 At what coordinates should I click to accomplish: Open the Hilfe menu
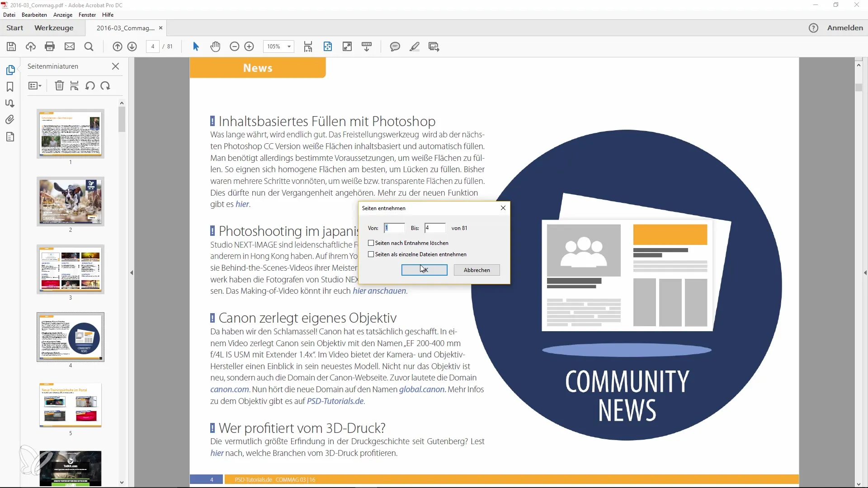108,15
